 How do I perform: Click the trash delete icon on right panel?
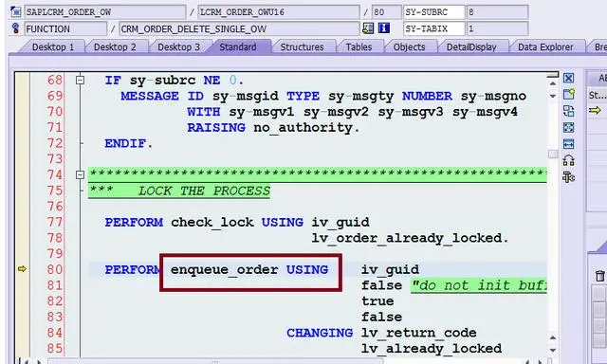[599, 276]
